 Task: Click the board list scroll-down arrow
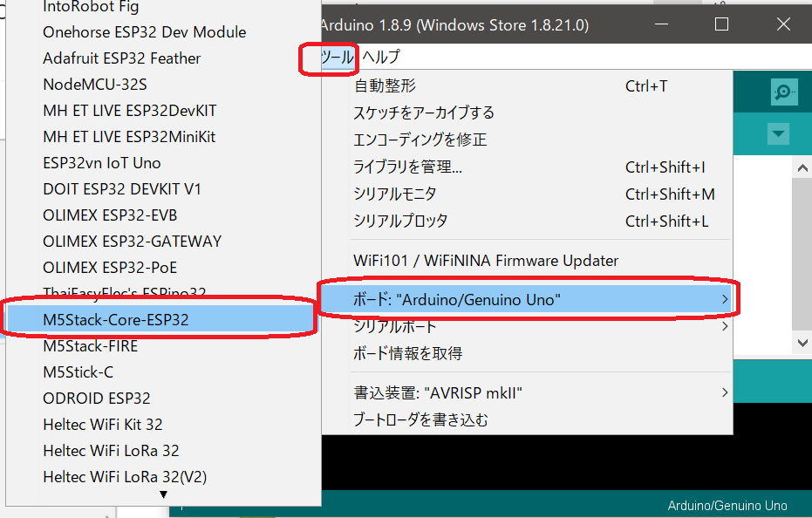(164, 494)
